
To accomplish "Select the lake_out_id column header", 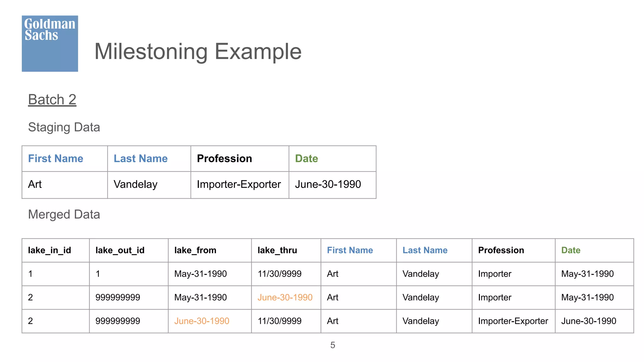I will coord(120,250).
